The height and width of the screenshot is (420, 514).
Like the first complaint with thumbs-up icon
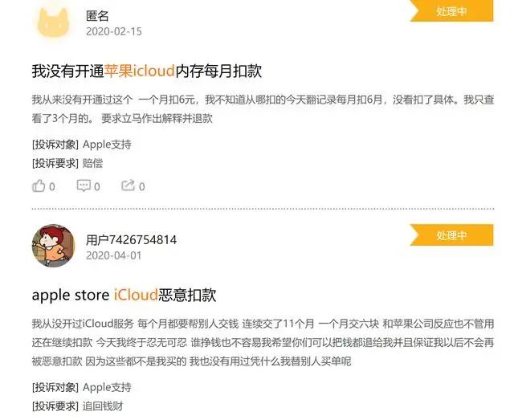point(39,186)
